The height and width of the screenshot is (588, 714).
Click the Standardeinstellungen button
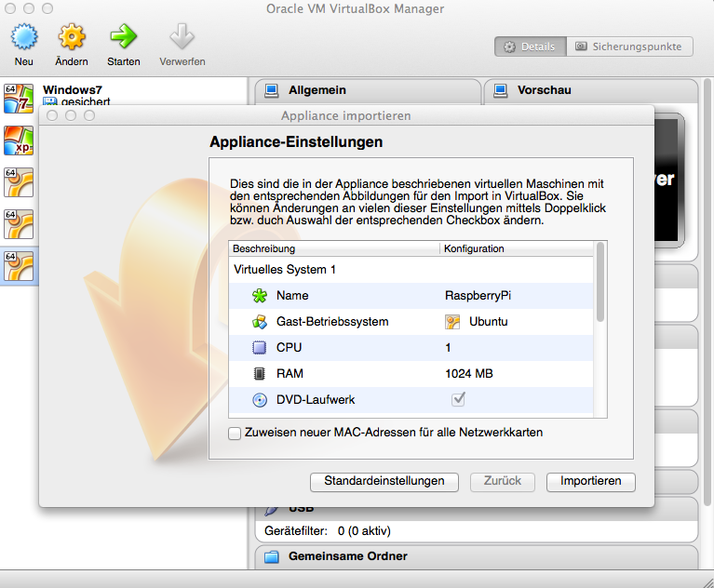coord(384,482)
